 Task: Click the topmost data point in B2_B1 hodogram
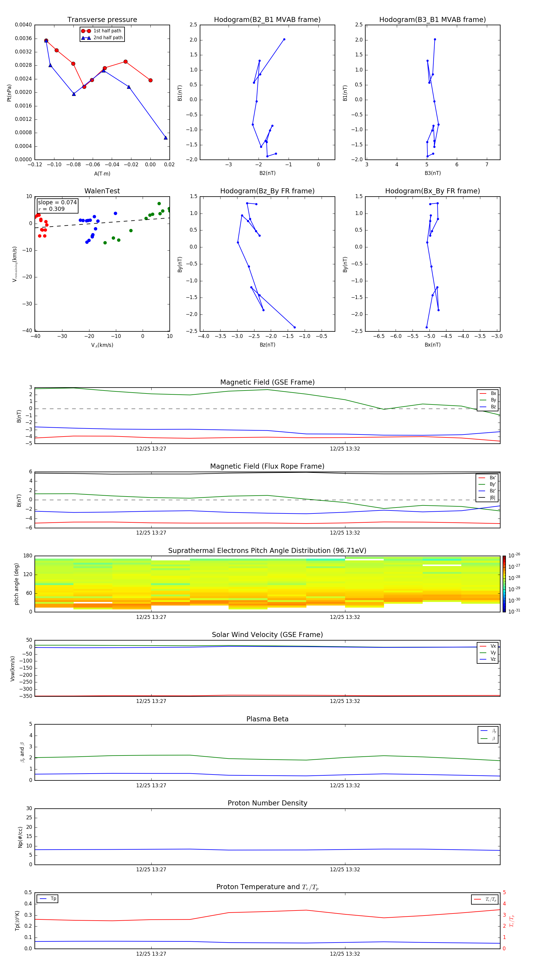click(284, 39)
